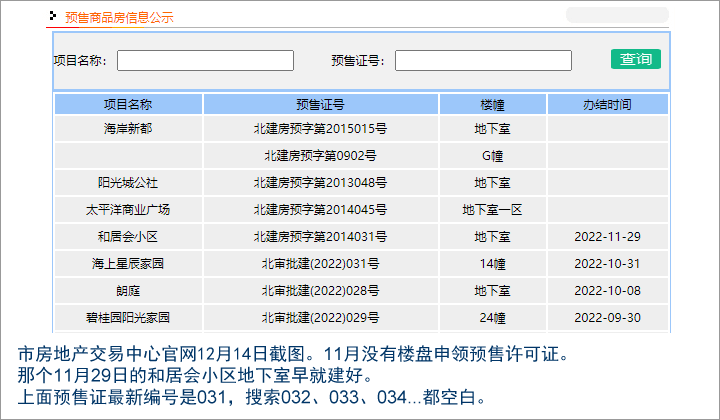Click the 办结时间 column header
This screenshot has height=420, width=720.
point(607,104)
